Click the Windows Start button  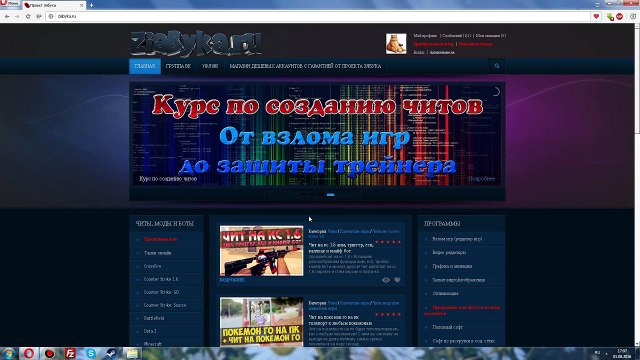pos(8,353)
